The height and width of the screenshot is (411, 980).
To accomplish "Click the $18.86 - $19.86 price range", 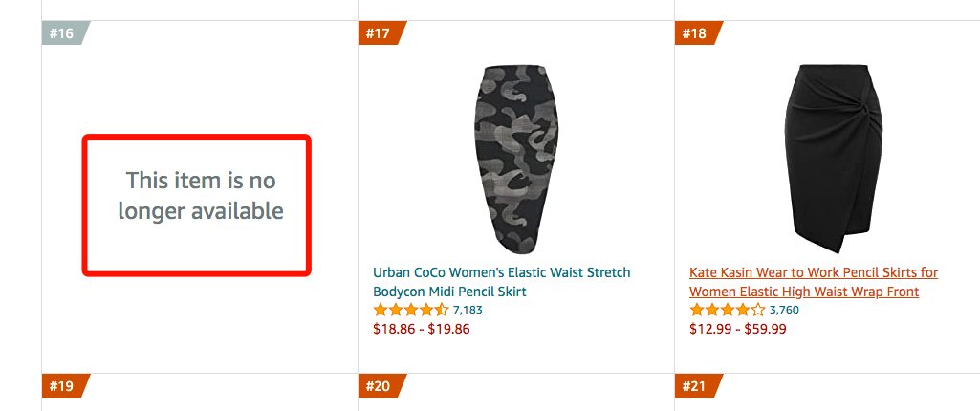I will pos(421,329).
